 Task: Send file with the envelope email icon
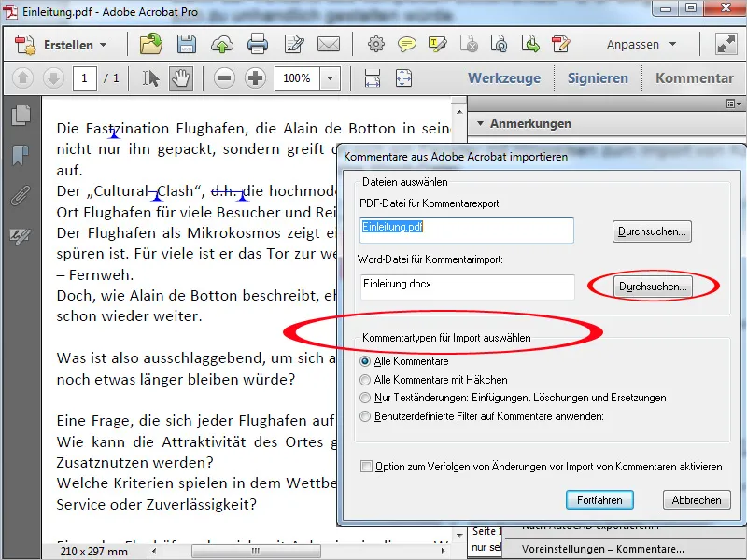329,44
